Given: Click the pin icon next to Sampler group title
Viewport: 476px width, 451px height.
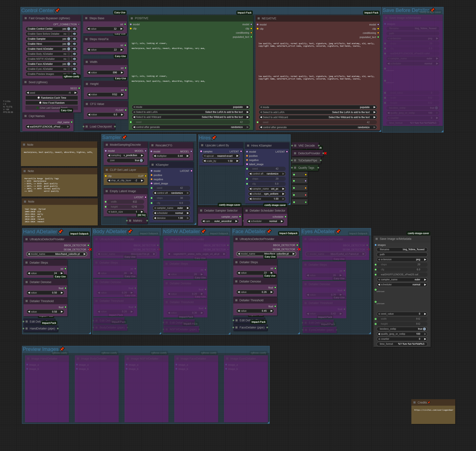Looking at the screenshot, I should pos(124,137).
